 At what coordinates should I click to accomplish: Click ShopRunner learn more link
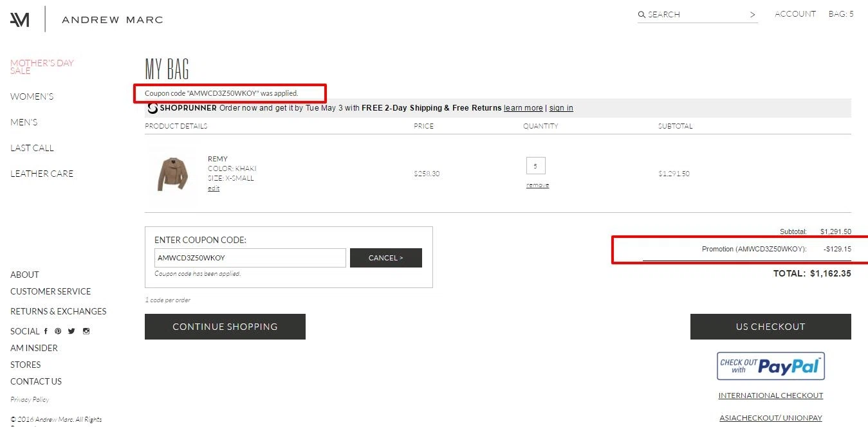[x=523, y=108]
